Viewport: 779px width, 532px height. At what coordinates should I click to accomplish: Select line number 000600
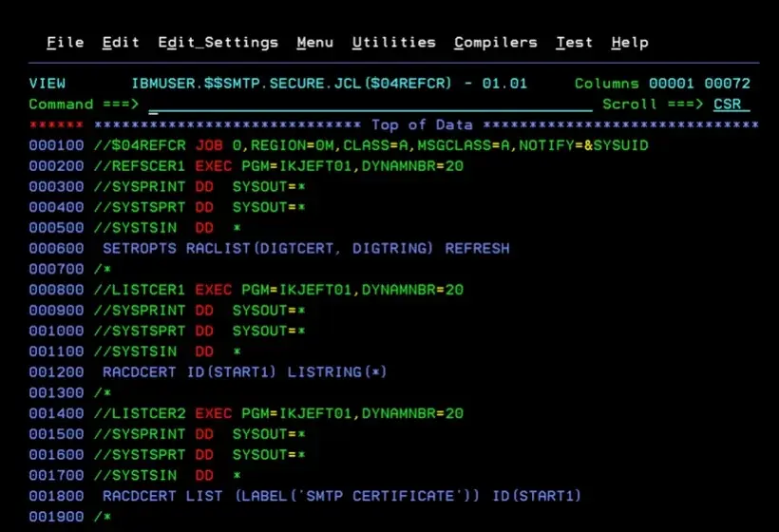pos(56,248)
